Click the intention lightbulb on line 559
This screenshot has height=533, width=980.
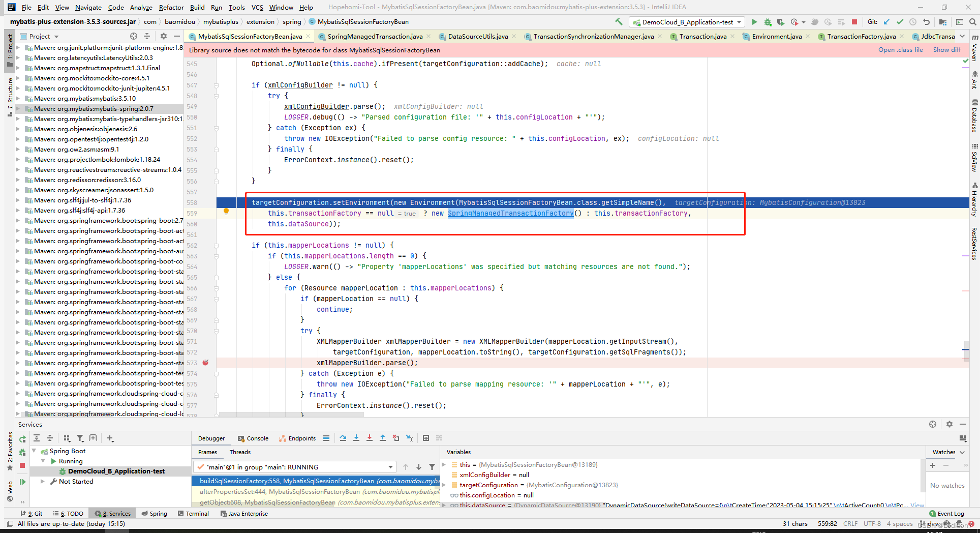(226, 212)
